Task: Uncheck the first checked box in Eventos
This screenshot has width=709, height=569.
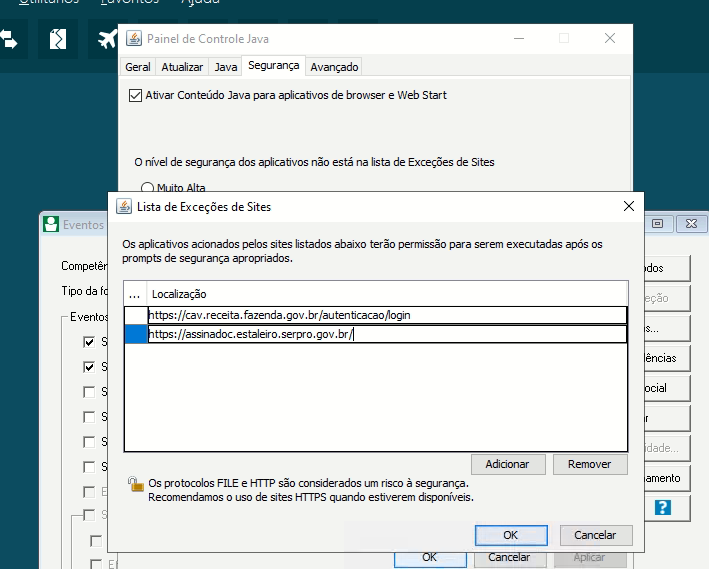Action: pyautogui.click(x=89, y=342)
